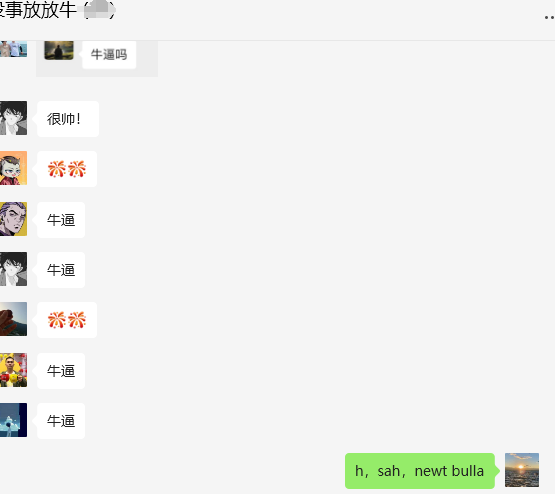This screenshot has width=555, height=494.
Task: Open the blue snowy-scene avatar beside the last '牛逼'
Action: (13, 420)
